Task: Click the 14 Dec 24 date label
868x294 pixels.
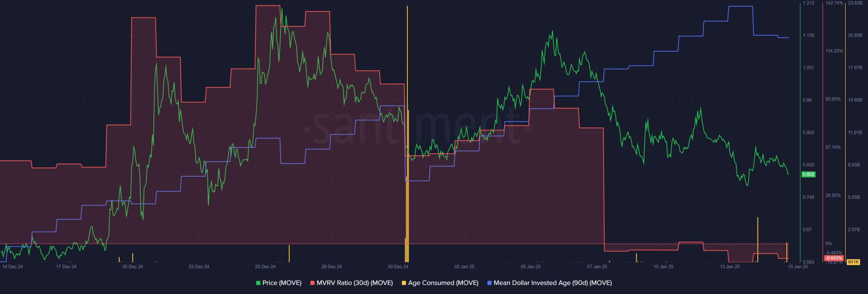Action: (x=13, y=267)
